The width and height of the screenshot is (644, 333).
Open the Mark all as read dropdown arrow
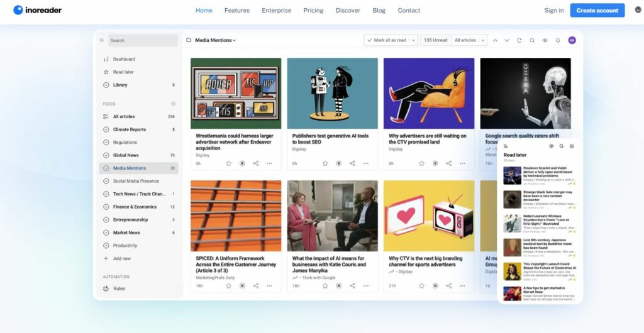414,40
